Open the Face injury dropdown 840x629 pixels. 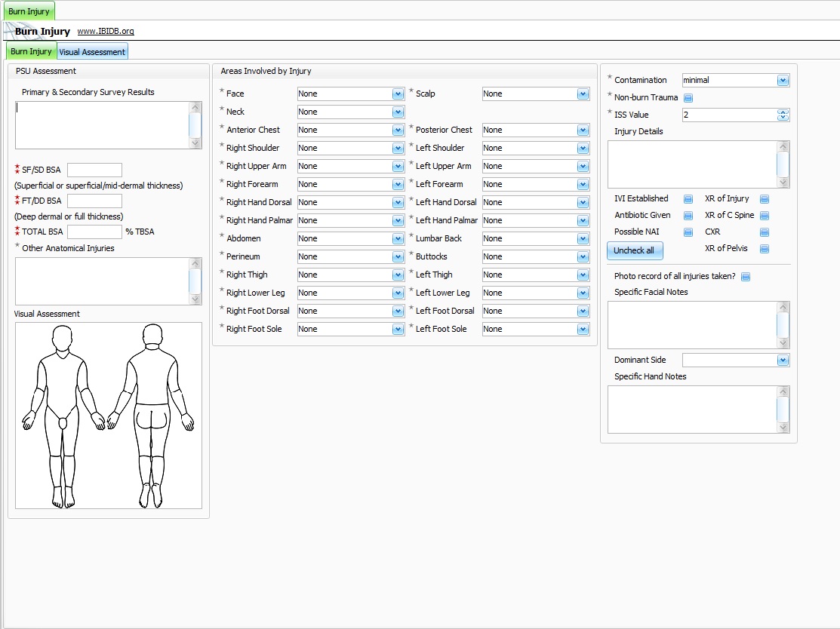pos(398,94)
